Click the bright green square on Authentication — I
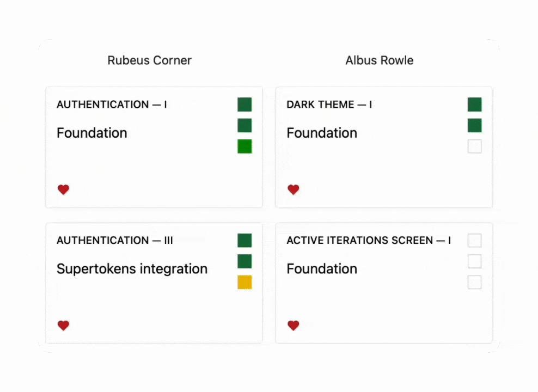538x392 pixels. [244, 146]
